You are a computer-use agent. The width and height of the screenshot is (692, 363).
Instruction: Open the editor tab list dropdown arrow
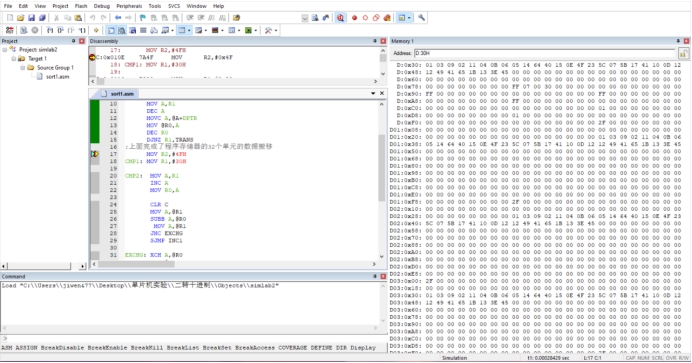(x=373, y=93)
